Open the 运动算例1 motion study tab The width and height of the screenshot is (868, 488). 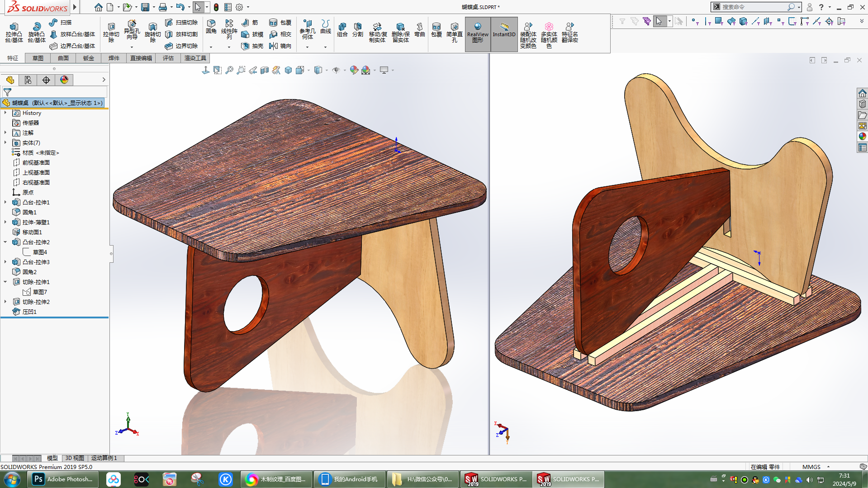104,458
